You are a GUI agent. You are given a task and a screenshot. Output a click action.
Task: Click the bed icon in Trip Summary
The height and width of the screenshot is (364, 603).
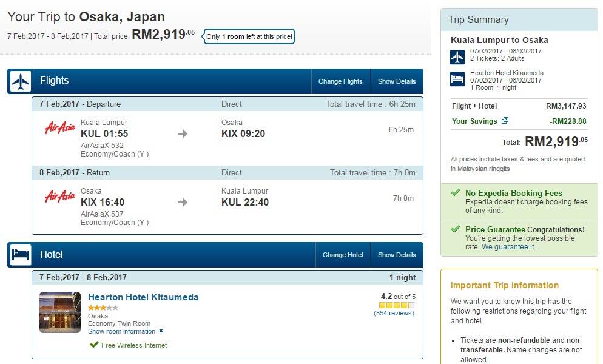(x=457, y=79)
